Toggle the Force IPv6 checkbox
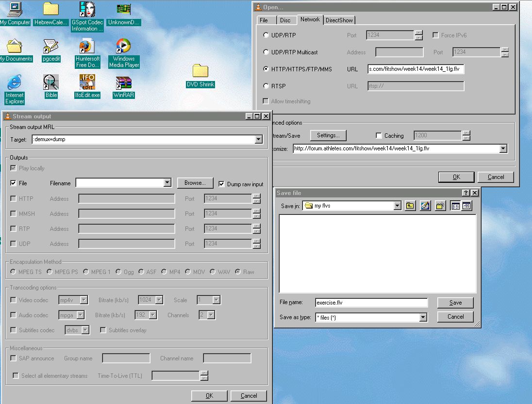 pos(435,35)
